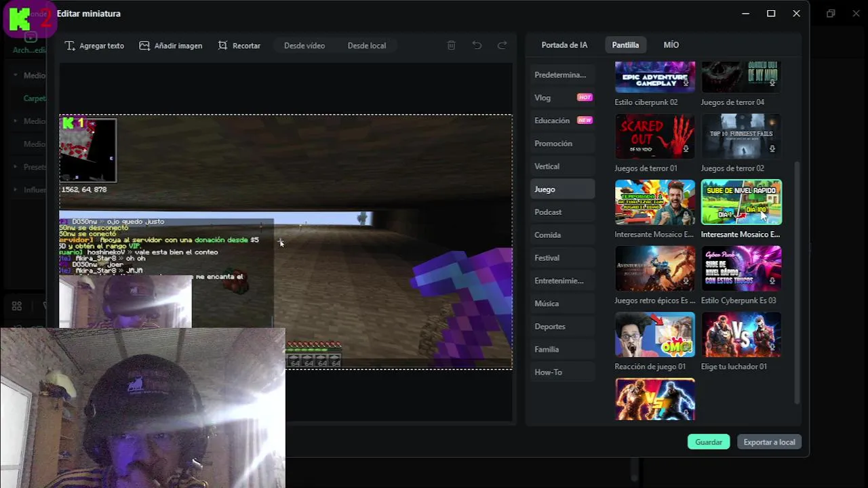Click the Guardar button
The image size is (868, 488).
pyautogui.click(x=709, y=442)
